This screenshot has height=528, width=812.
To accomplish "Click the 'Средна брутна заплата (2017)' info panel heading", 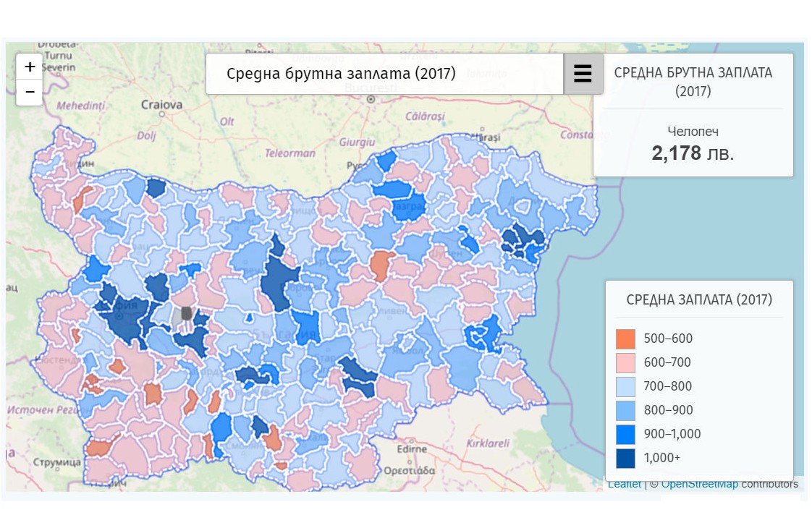I will click(693, 82).
